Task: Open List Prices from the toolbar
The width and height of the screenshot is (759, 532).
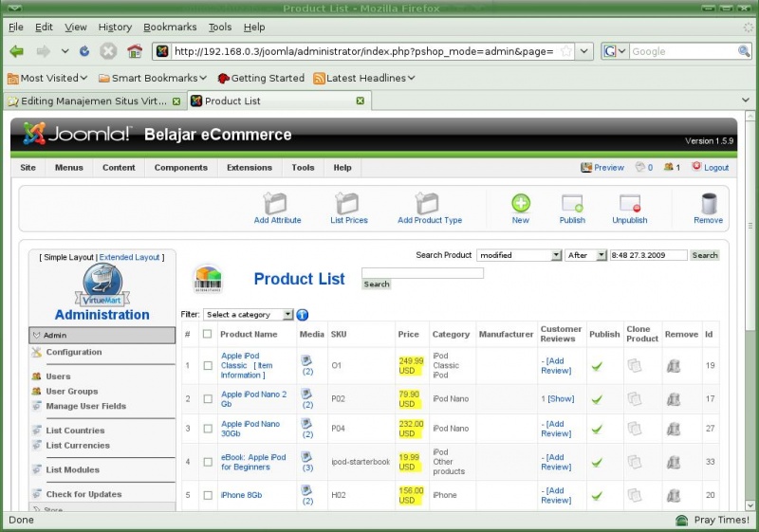Action: 348,204
